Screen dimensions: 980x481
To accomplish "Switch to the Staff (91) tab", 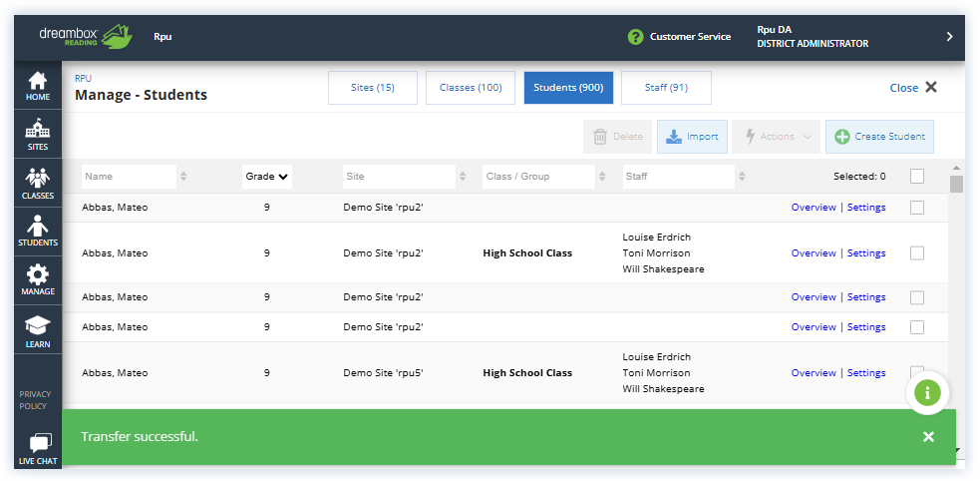I will [666, 88].
